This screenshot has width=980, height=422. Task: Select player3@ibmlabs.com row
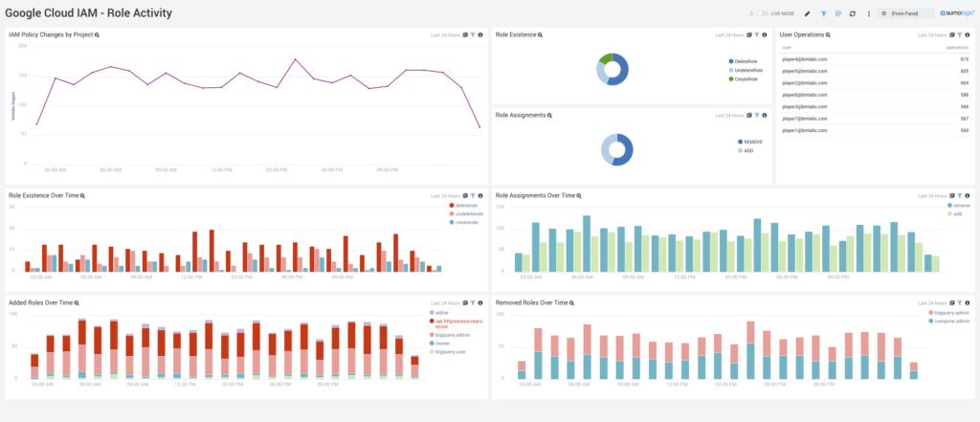(x=875, y=107)
